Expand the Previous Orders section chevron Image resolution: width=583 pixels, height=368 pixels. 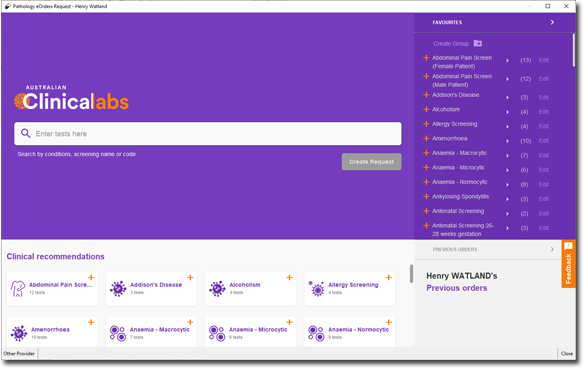coord(552,249)
